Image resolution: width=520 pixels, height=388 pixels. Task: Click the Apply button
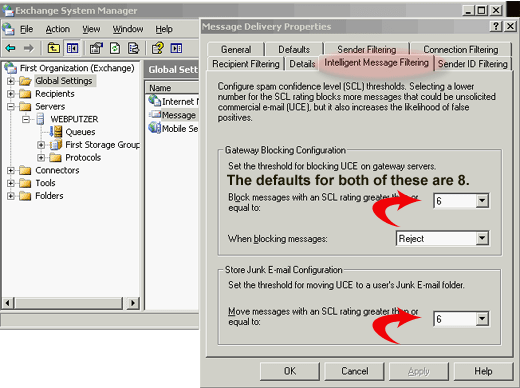(x=419, y=371)
